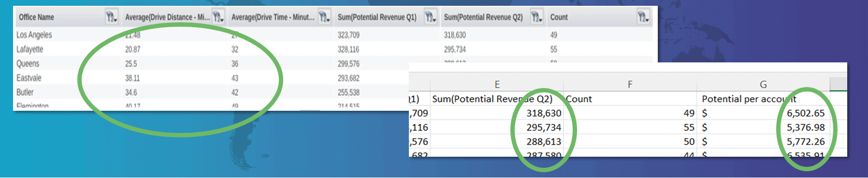Select spreadsheet cell 295,734 in column E
The image size is (868, 178).
click(497, 127)
